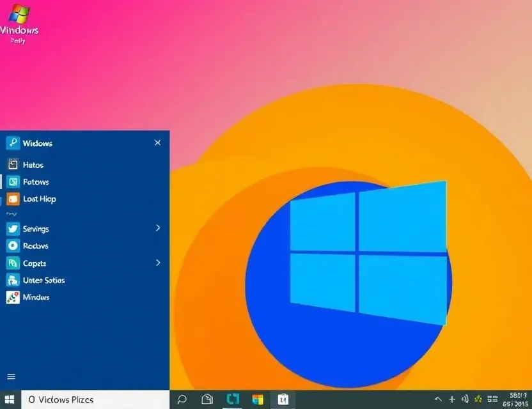Select the Fotows menu entry
The image size is (532, 409).
click(85, 181)
